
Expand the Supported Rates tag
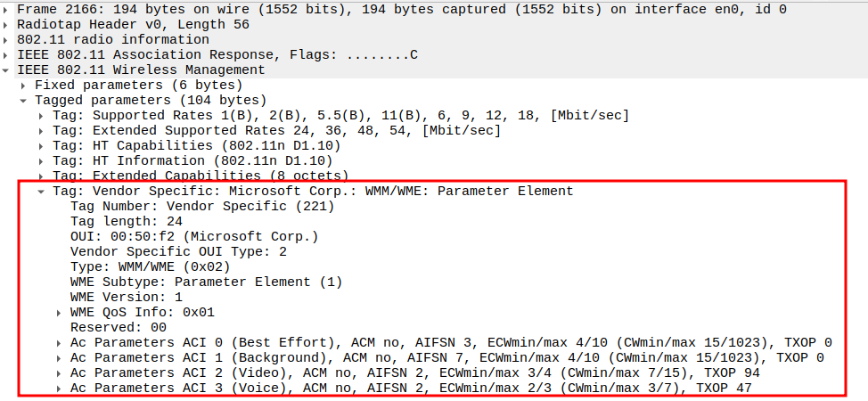pyautogui.click(x=42, y=116)
